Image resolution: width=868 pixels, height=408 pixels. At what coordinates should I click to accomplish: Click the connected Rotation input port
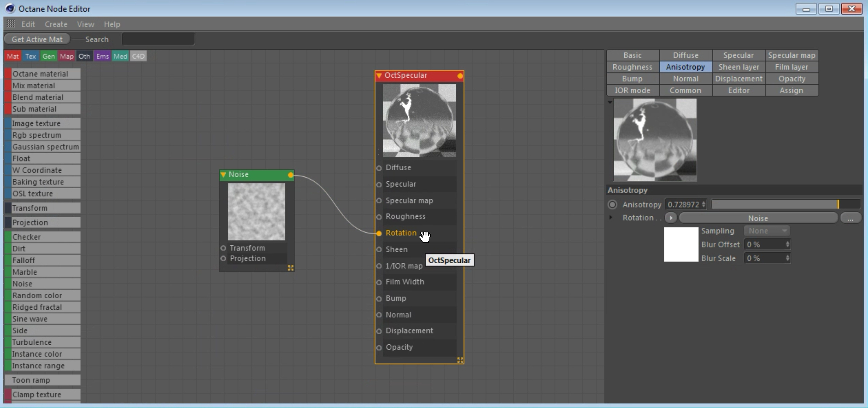pyautogui.click(x=379, y=233)
